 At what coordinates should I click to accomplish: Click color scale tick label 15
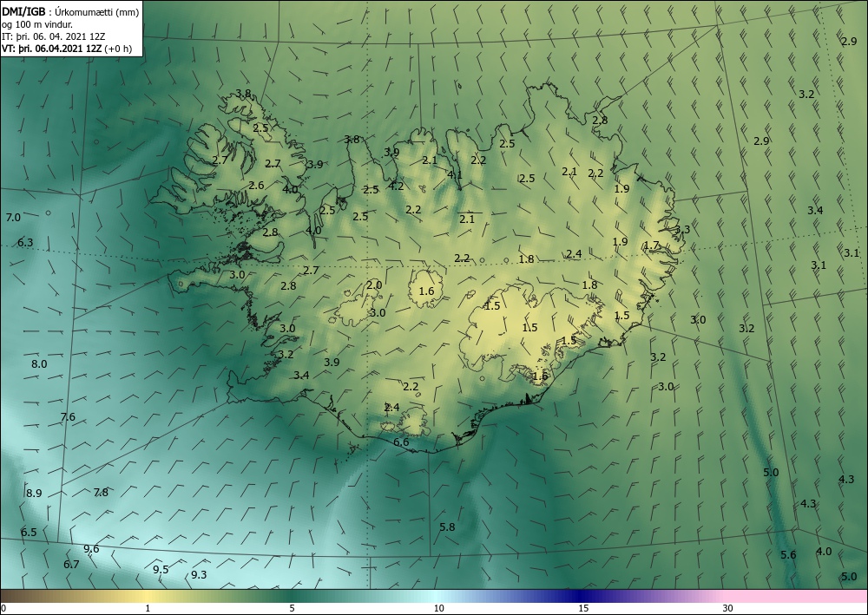(583, 608)
